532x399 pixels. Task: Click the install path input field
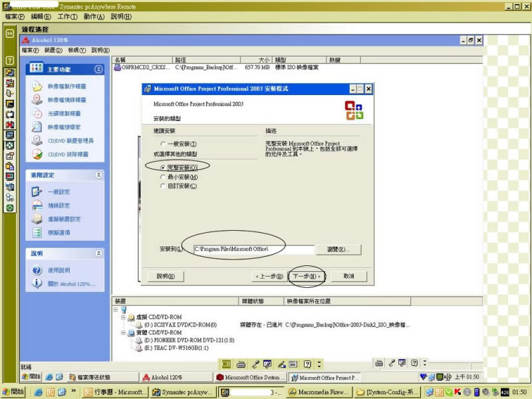(x=254, y=249)
